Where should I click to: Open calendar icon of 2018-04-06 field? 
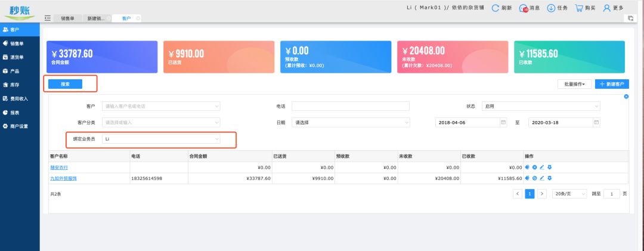coord(503,122)
